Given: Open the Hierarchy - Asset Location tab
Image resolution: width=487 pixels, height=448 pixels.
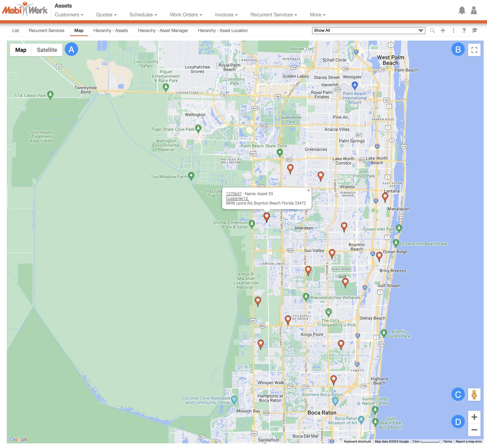Looking at the screenshot, I should pos(222,31).
